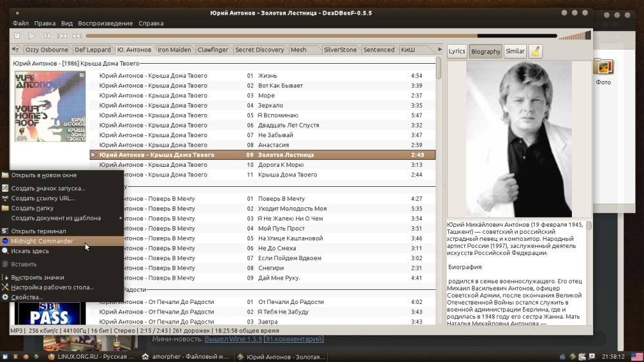Click Yuri Antonov biography photo
Screen dimensions: 644x362
coord(519,139)
